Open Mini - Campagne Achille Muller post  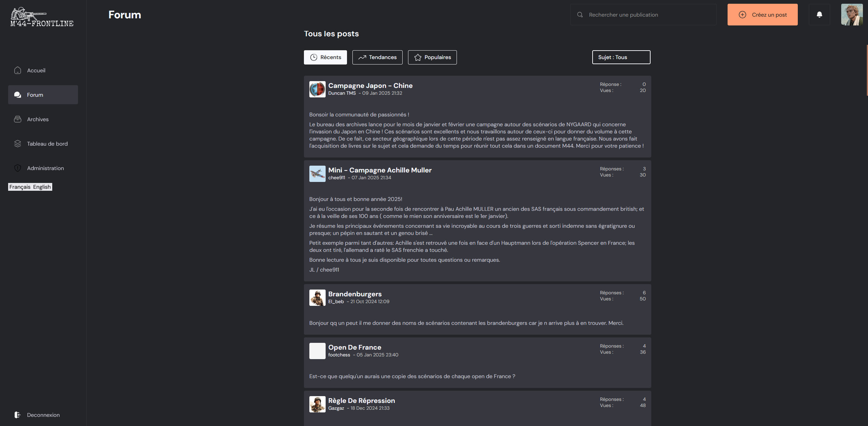[x=380, y=170]
